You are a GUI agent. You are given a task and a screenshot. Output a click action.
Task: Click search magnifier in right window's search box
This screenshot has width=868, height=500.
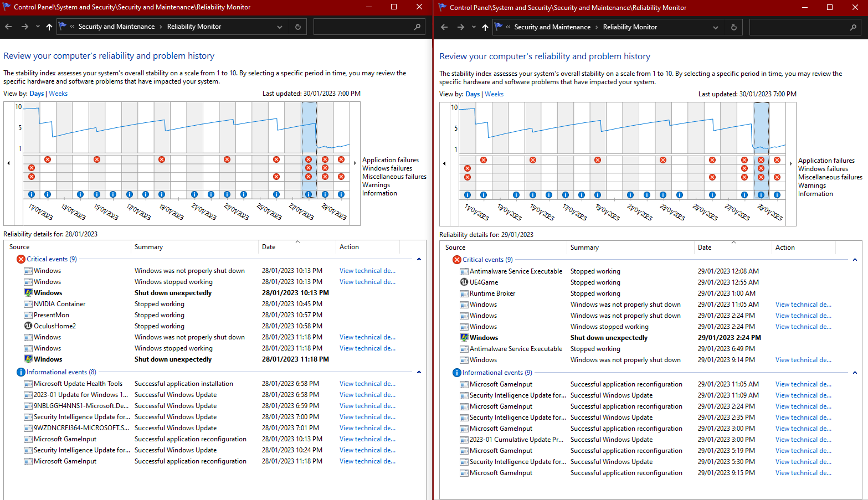click(x=853, y=27)
